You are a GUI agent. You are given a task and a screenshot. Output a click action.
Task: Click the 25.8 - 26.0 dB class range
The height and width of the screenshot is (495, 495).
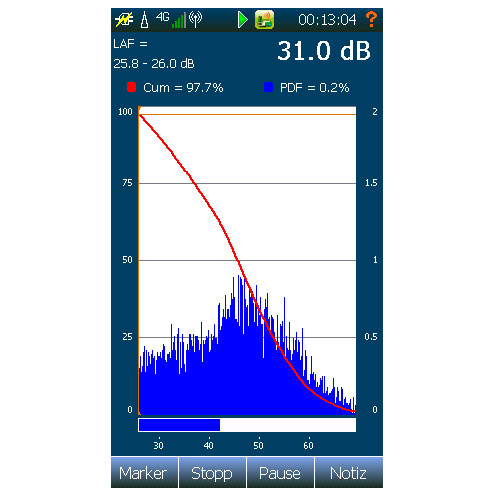coord(154,63)
